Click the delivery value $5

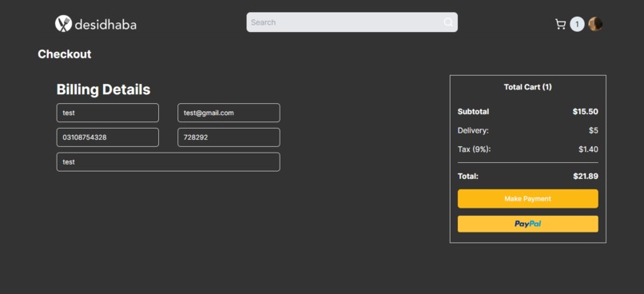coord(594,130)
